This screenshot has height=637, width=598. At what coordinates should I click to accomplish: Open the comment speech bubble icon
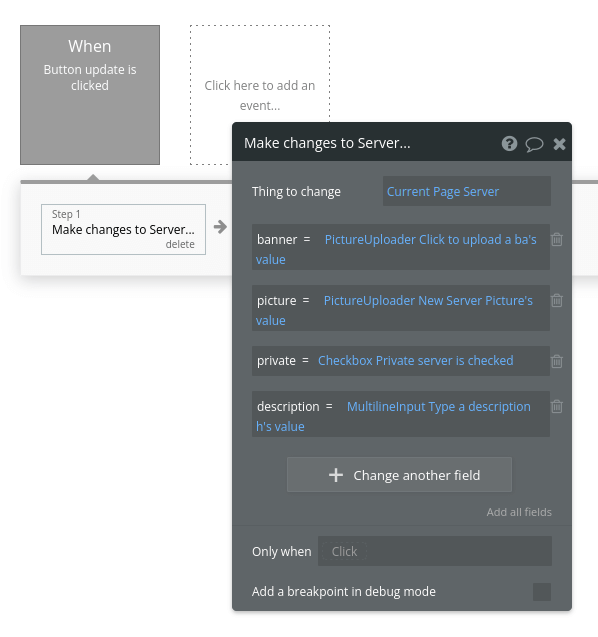tap(534, 144)
